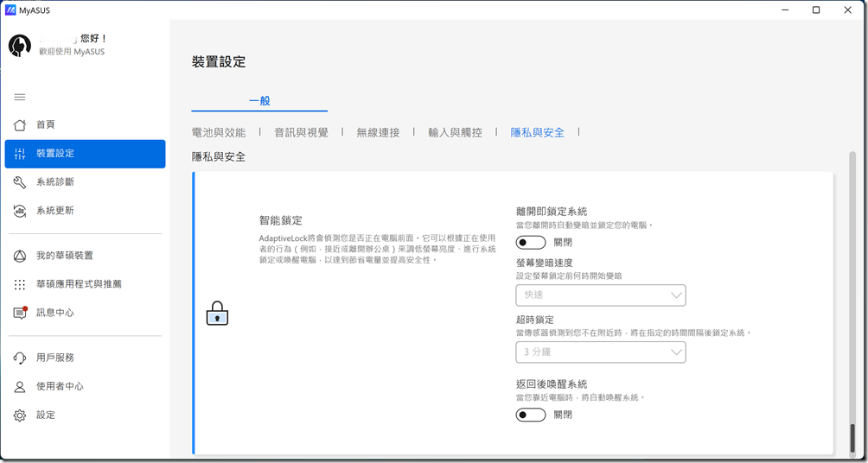Open the 超時鎖定 dropdown showing 3 分鐘

(x=600, y=352)
